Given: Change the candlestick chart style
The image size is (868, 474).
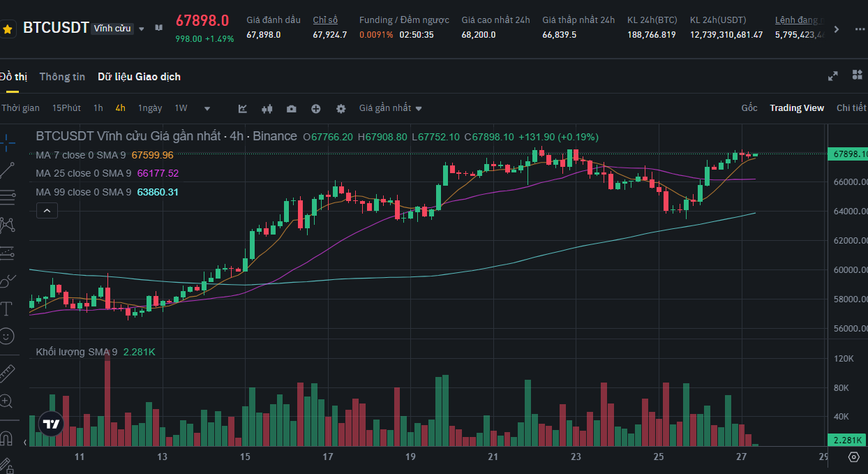Looking at the screenshot, I should pos(267,109).
